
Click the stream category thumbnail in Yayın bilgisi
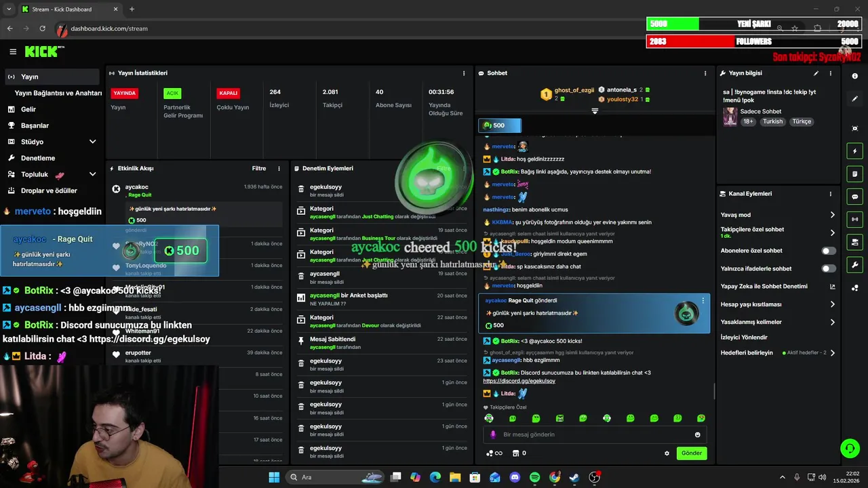pos(730,117)
